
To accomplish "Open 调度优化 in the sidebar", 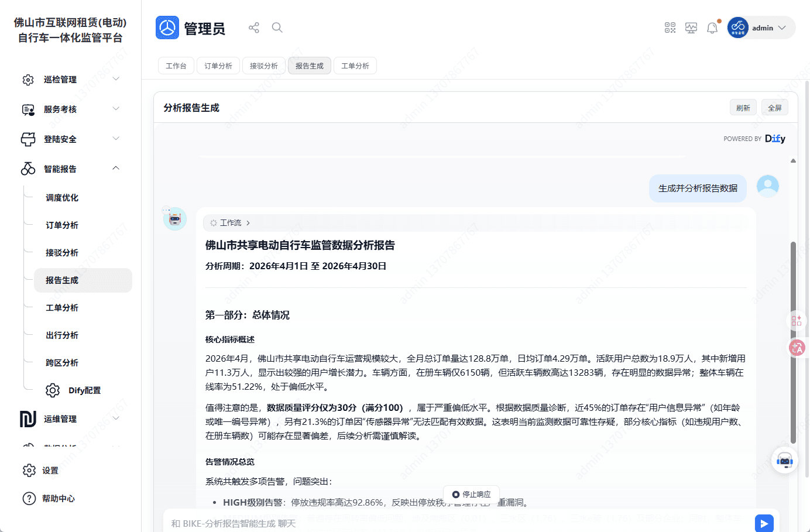I will [x=62, y=198].
